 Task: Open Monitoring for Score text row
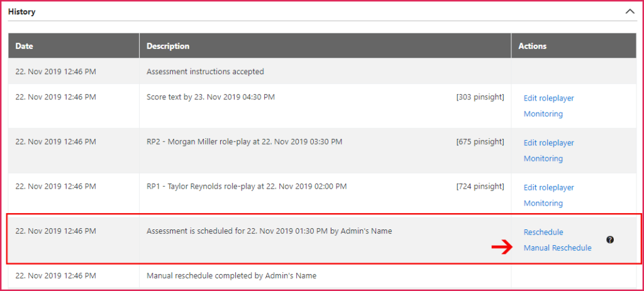click(543, 114)
